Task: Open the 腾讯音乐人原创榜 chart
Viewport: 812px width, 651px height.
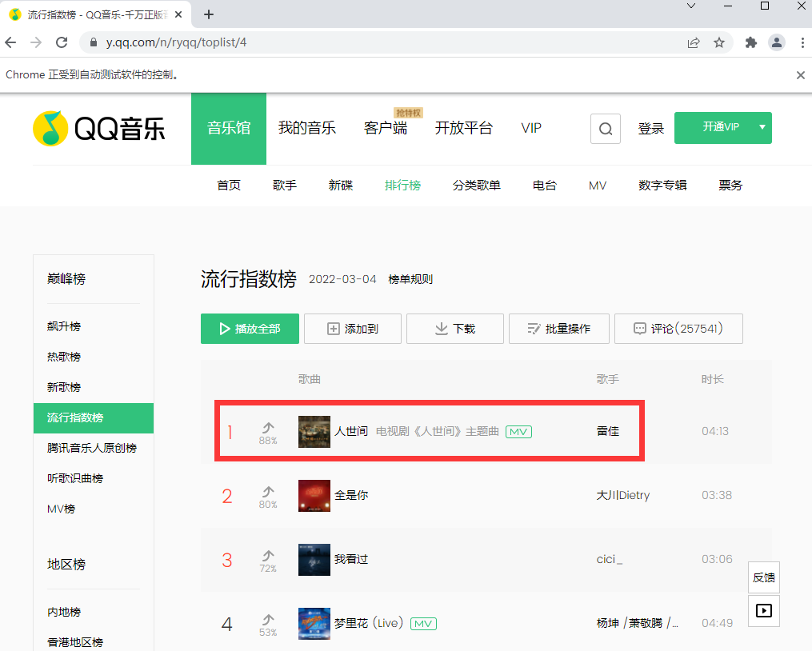Action: [92, 448]
